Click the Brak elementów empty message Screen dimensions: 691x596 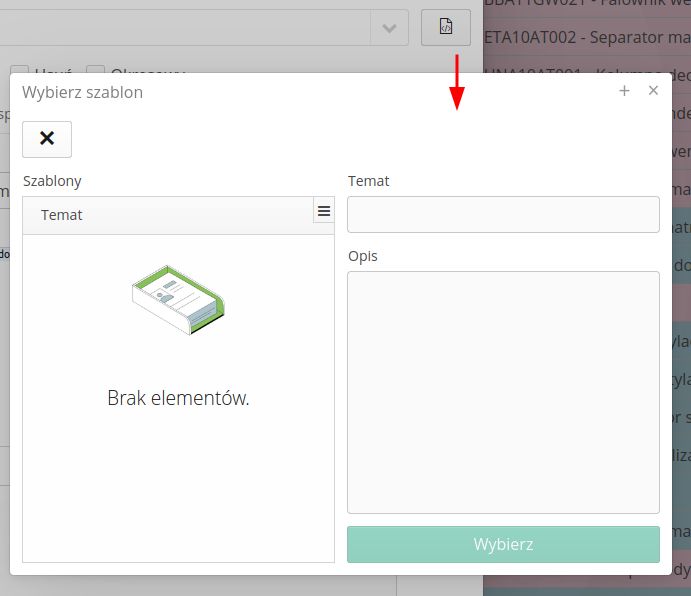click(178, 398)
